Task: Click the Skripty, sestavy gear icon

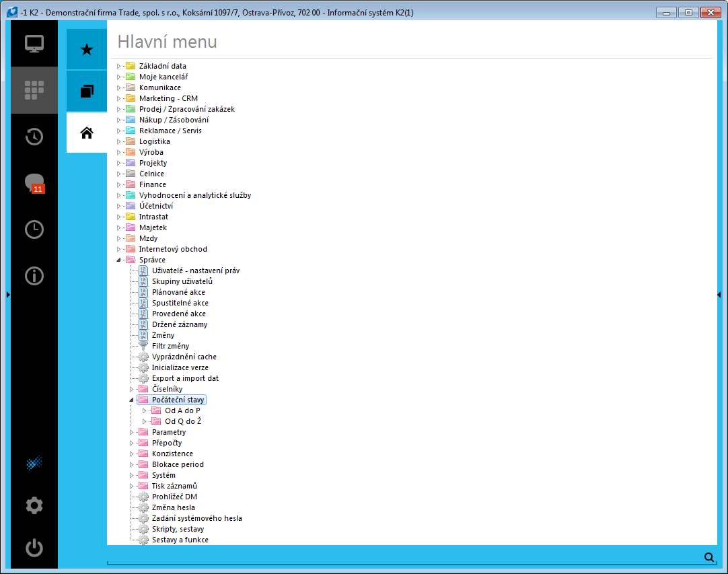Action: point(143,529)
